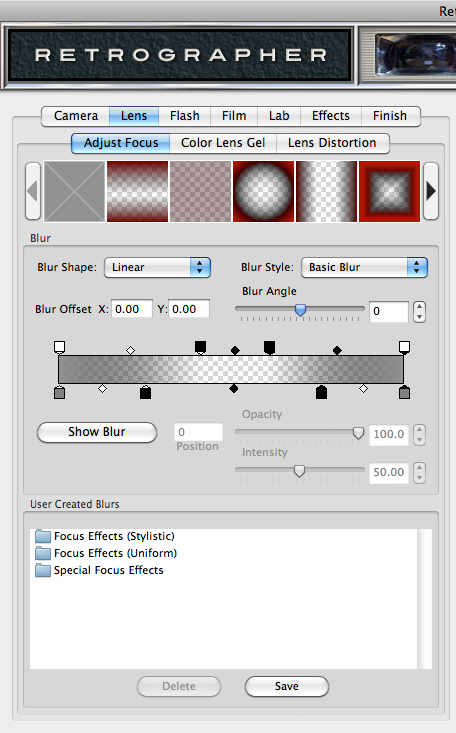456x733 pixels.
Task: Save the current blur setting
Action: (x=287, y=686)
